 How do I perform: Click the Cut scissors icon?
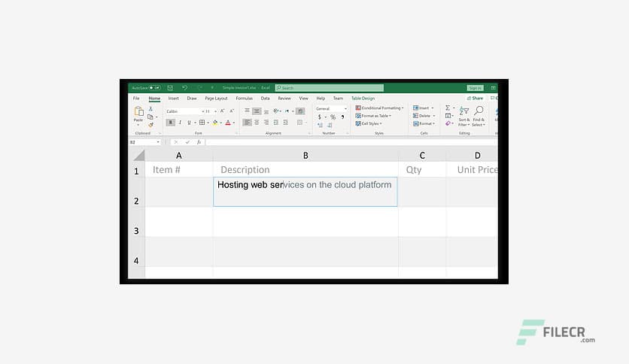[x=150, y=108]
